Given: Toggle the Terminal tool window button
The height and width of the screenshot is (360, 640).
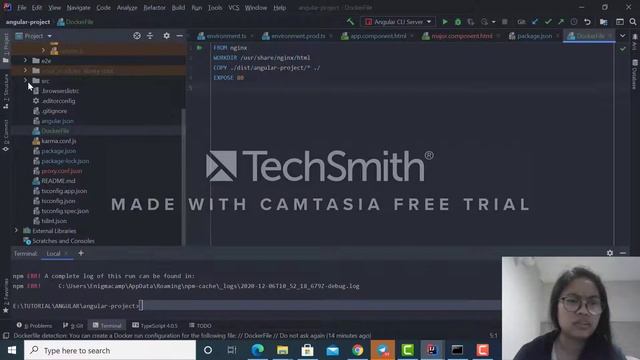Looking at the screenshot, I should tap(107, 325).
